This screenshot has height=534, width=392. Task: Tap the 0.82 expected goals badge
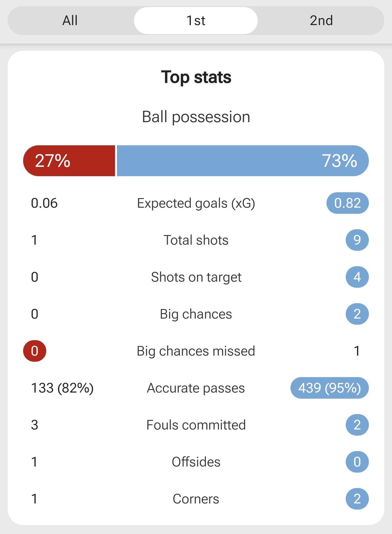[347, 203]
